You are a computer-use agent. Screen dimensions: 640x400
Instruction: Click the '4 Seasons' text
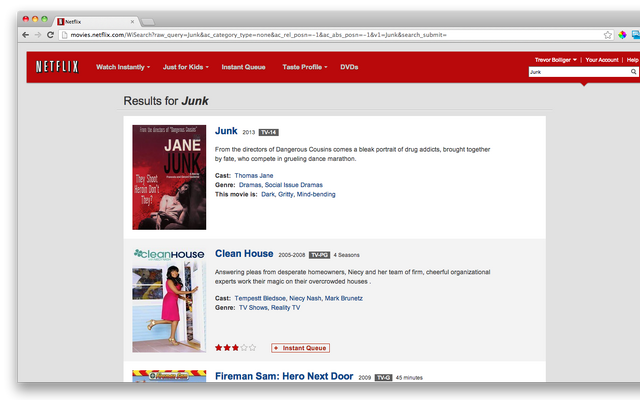347,255
